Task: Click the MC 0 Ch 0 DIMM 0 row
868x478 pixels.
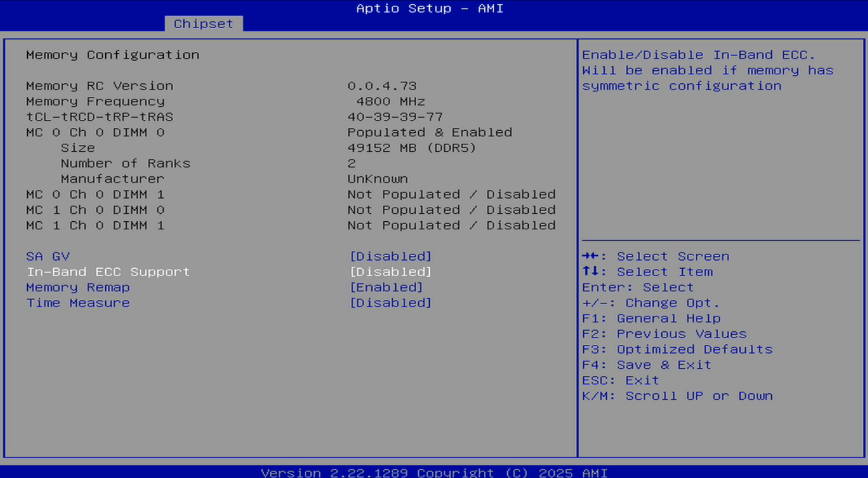Action: [x=95, y=132]
